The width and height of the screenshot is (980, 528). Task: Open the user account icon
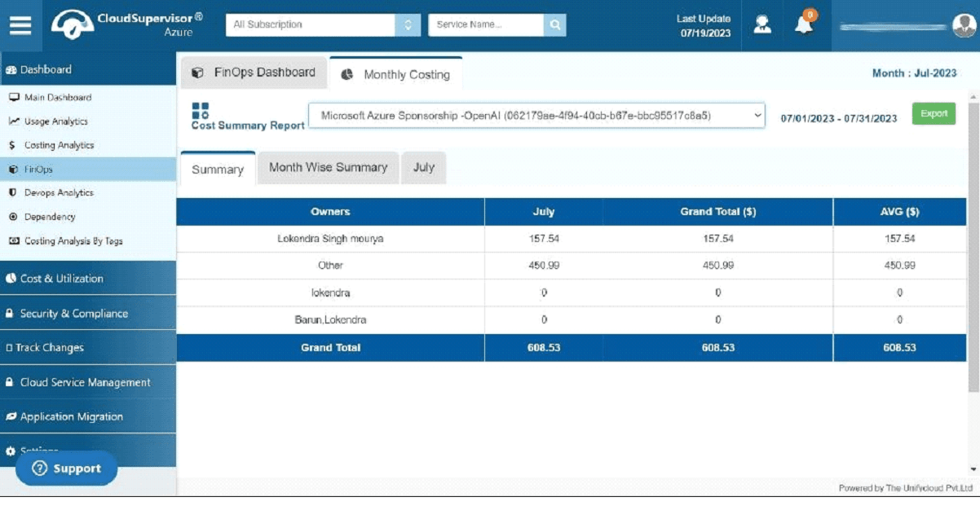tap(762, 24)
